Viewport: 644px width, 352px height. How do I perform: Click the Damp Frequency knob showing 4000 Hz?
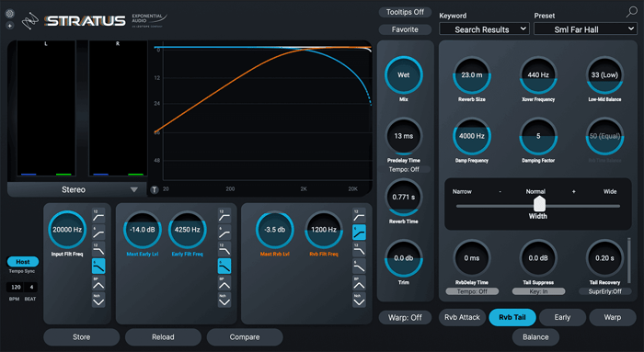click(x=471, y=136)
